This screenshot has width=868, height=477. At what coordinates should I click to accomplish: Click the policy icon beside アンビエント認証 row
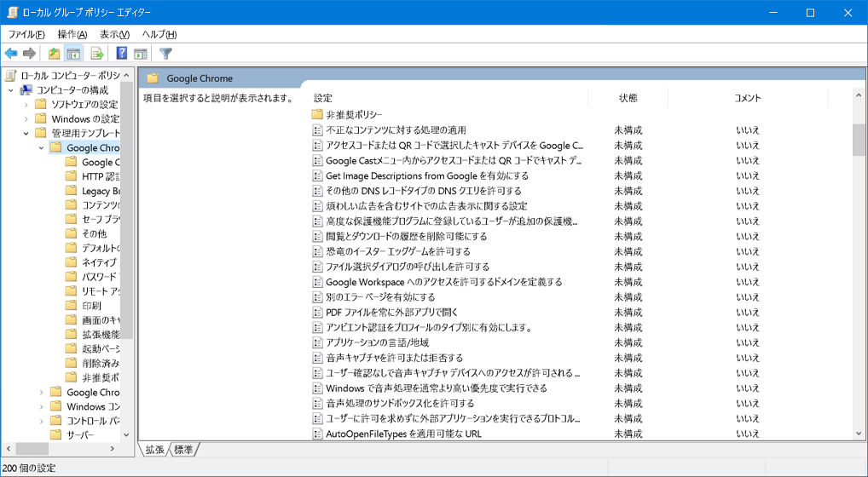point(317,327)
